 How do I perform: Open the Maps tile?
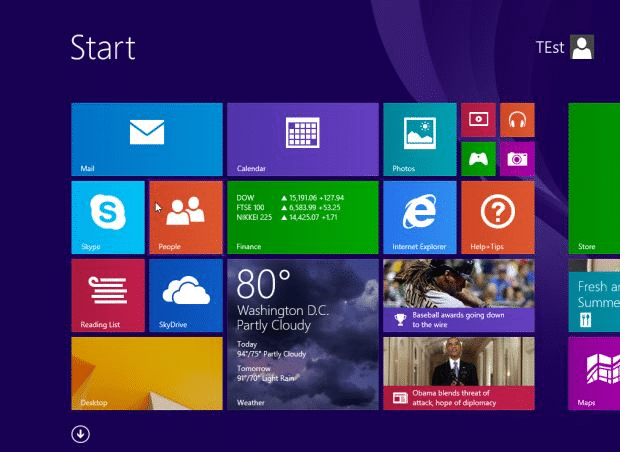click(x=594, y=373)
